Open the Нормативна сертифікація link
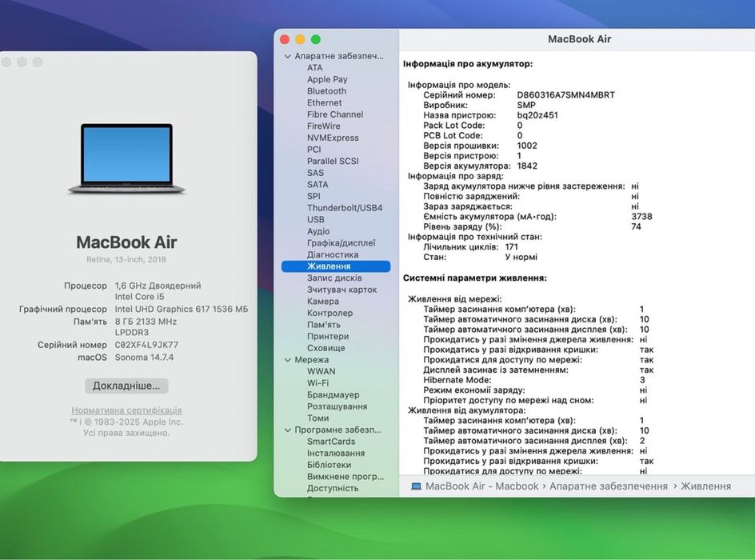The height and width of the screenshot is (560, 755). click(126, 410)
